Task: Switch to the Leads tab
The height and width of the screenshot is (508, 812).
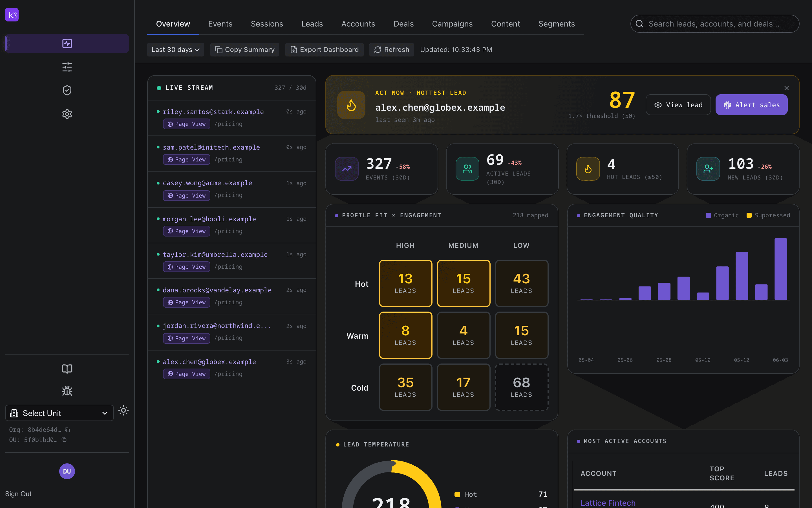Action: (312, 24)
